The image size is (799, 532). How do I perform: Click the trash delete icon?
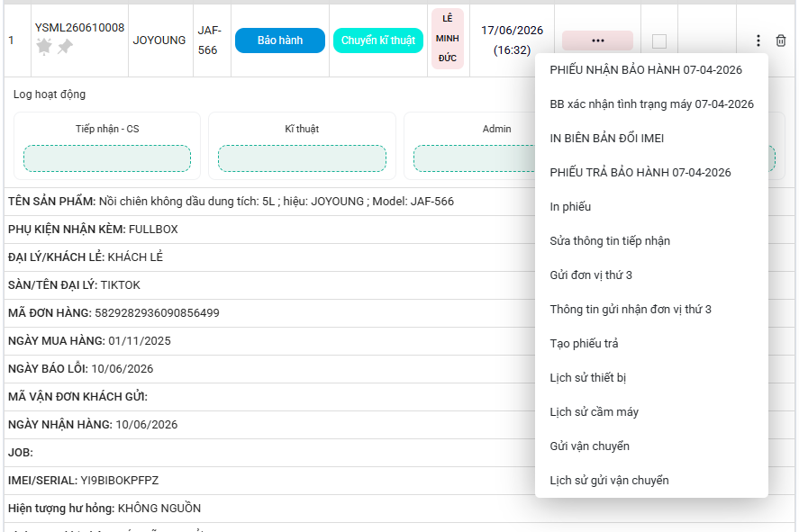click(781, 41)
